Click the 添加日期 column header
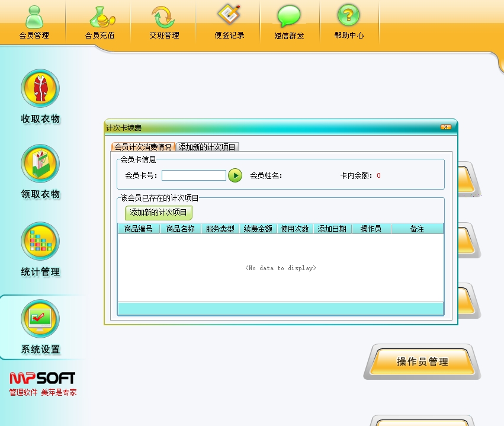 pos(332,229)
